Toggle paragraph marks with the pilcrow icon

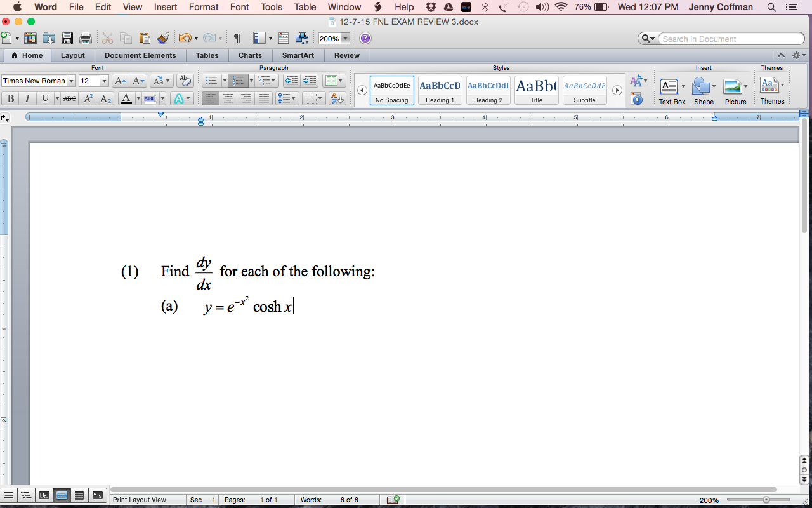(x=238, y=38)
